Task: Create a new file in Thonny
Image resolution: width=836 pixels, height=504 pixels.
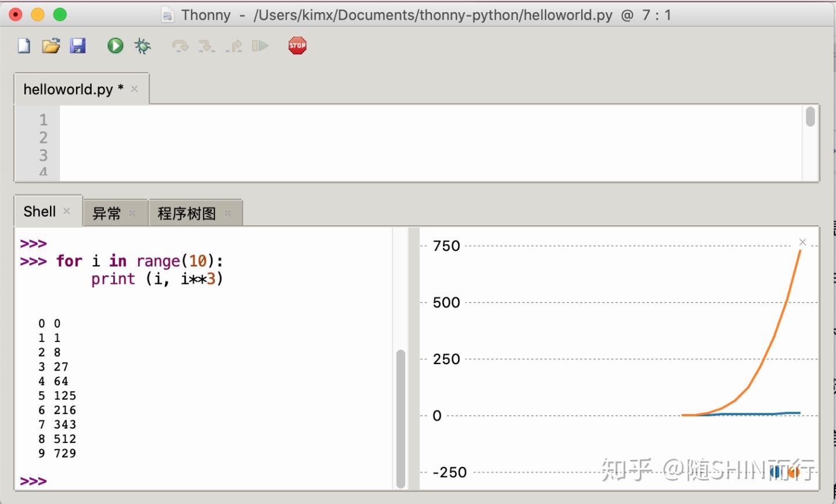Action: coord(23,45)
